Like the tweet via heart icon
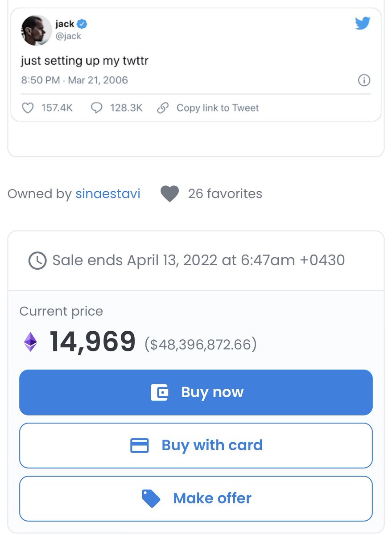392x535 pixels. tap(28, 108)
